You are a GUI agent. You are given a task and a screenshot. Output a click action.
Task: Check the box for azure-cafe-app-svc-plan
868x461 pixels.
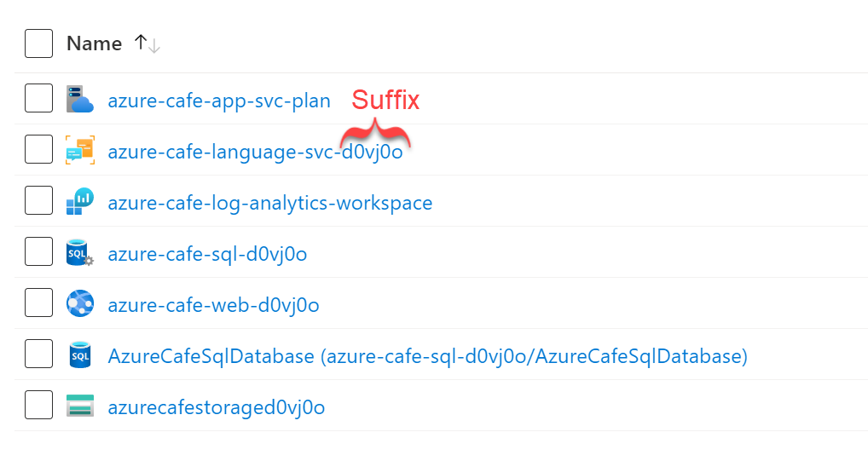39,100
